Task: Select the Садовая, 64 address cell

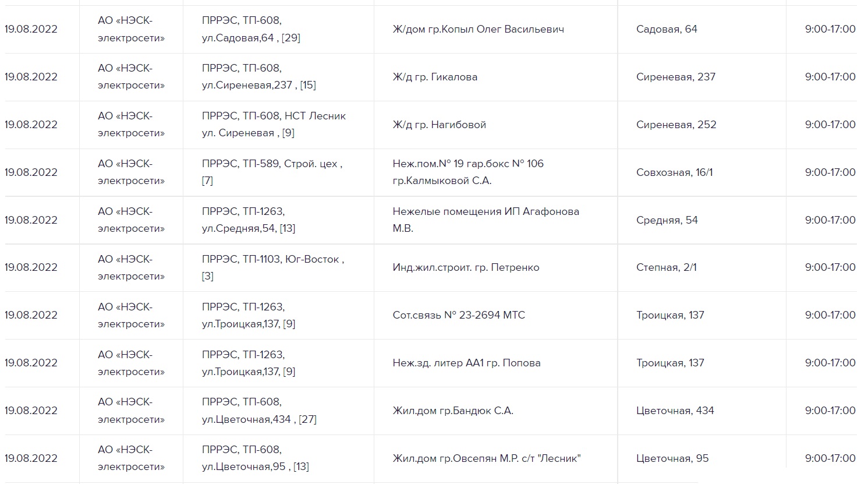Action: 667,29
